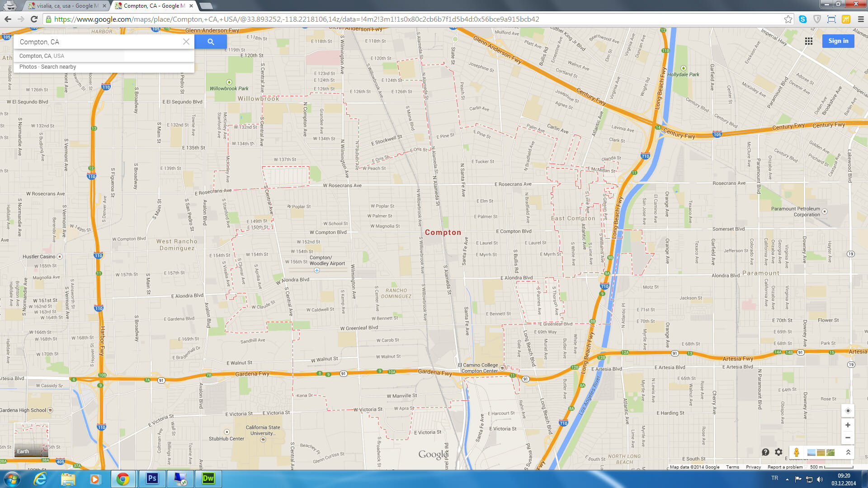
Task: Open the help and feedback icon
Action: [x=765, y=452]
